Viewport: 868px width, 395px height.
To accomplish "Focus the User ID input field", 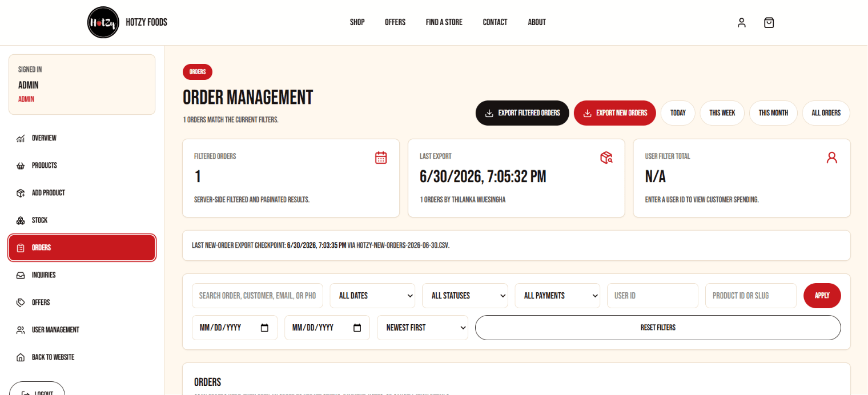I will 653,296.
